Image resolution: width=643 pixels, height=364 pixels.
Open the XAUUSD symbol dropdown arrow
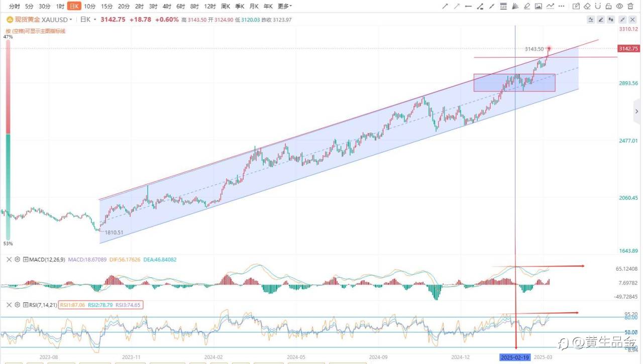(70, 20)
